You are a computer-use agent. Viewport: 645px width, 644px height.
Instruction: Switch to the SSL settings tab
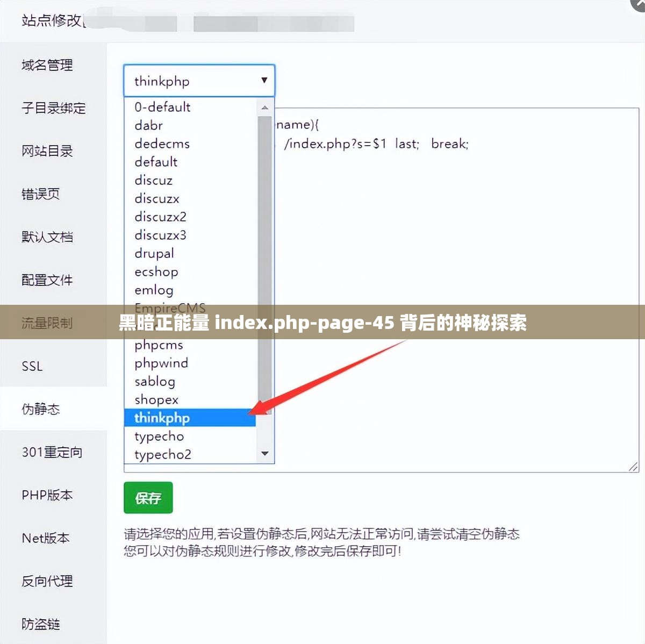pyautogui.click(x=32, y=366)
